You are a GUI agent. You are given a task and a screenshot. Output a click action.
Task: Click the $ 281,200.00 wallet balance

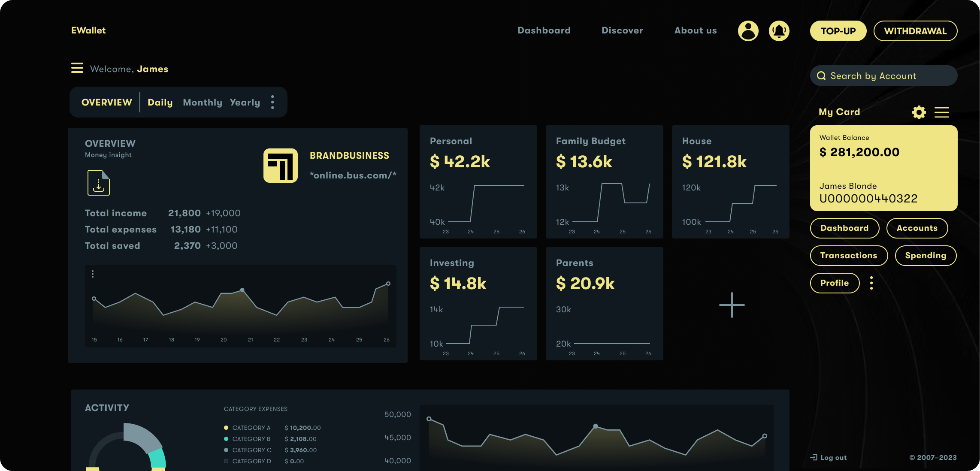point(859,152)
